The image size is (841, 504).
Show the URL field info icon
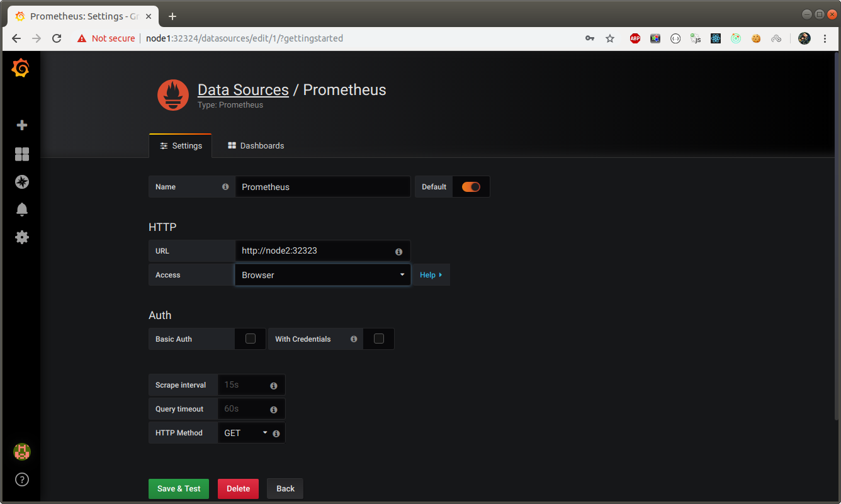[398, 252]
